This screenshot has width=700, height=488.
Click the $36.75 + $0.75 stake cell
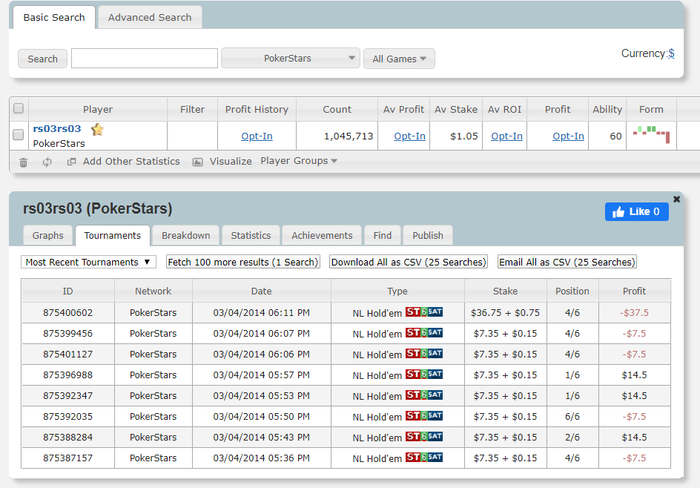pyautogui.click(x=505, y=313)
